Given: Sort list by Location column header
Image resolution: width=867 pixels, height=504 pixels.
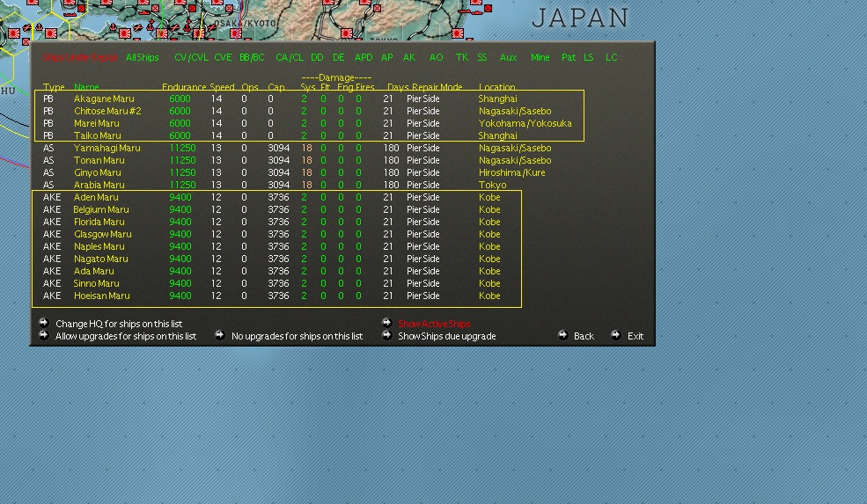Looking at the screenshot, I should click(x=496, y=87).
